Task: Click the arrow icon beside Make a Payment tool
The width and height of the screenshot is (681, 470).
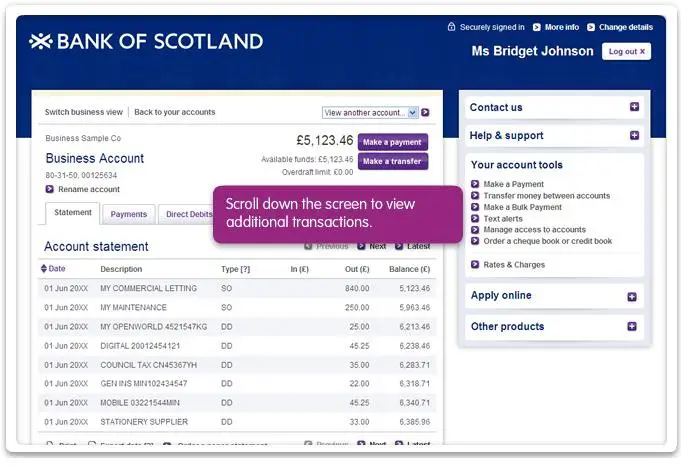Action: [x=475, y=184]
